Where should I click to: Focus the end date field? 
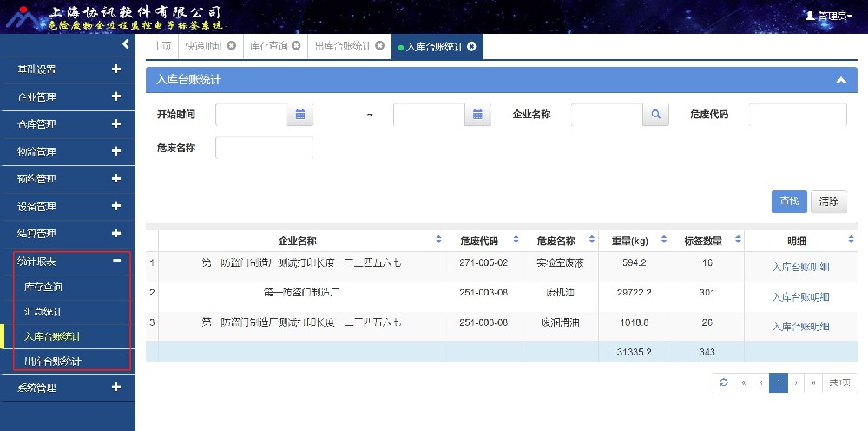click(429, 115)
